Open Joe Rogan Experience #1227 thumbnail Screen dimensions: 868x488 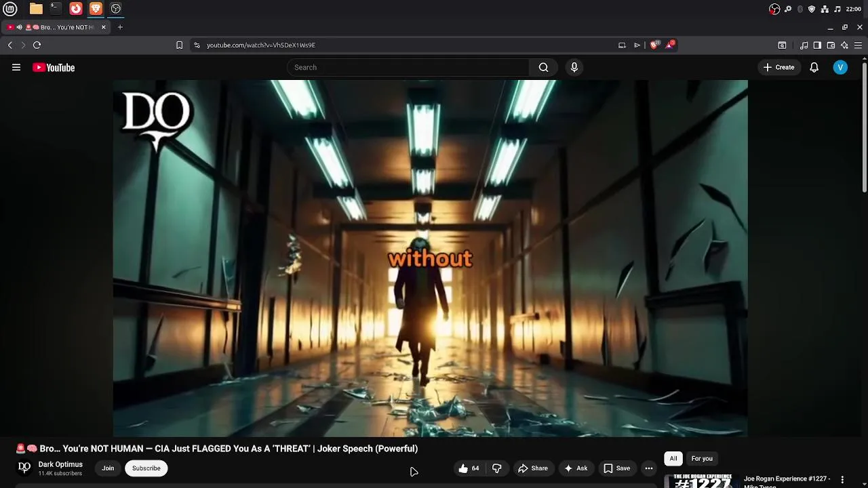(701, 481)
